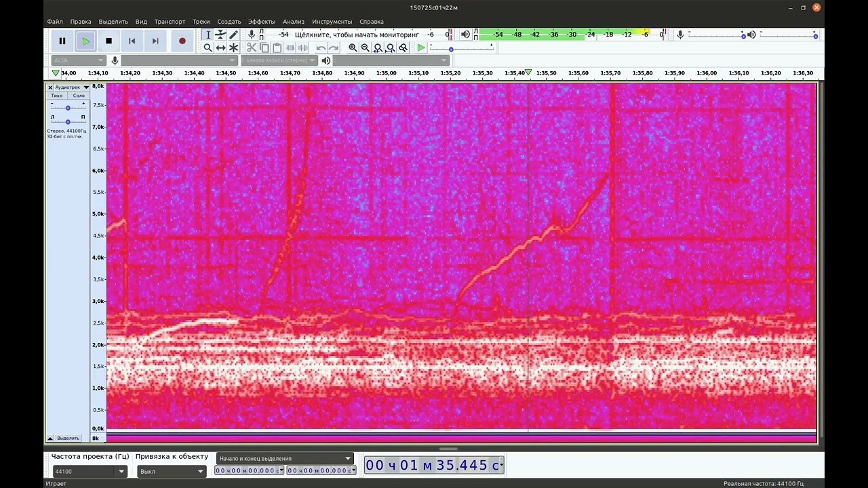Screen dimensions: 868x488
Task: Open the Правка menu
Action: click(x=81, y=22)
